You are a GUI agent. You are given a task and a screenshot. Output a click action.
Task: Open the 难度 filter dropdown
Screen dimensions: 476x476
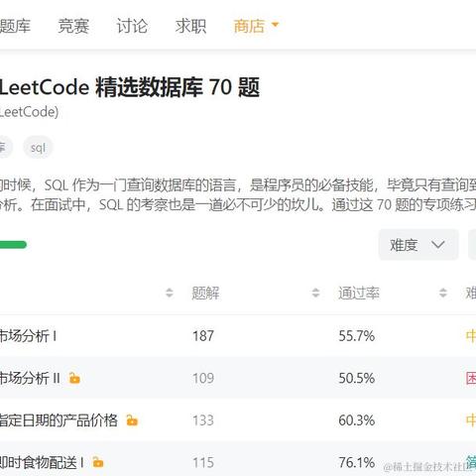(x=418, y=245)
